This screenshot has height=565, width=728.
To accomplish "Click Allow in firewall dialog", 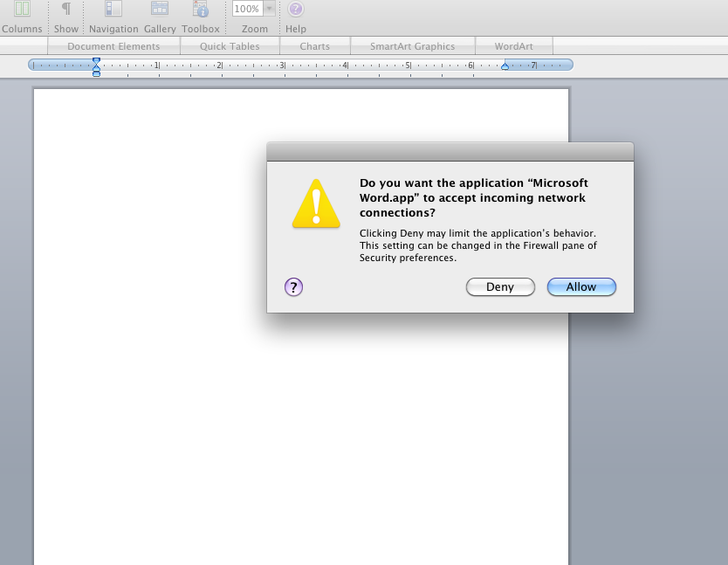I will 581,287.
